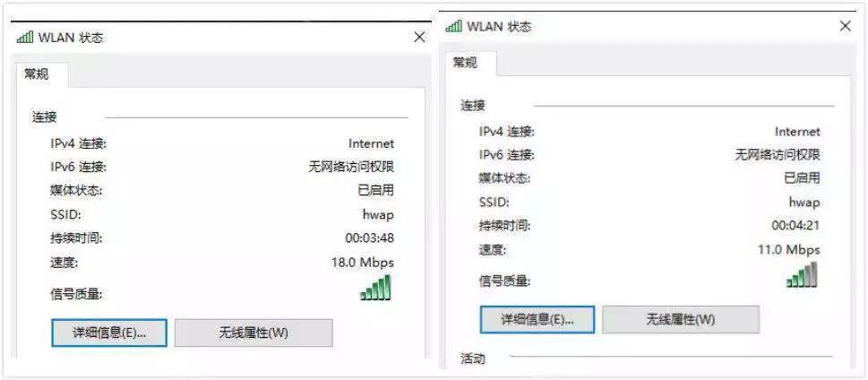The image size is (868, 380).
Task: Click the 信号质量 label in the 18.0 Mbps dialog
Action: click(x=76, y=294)
